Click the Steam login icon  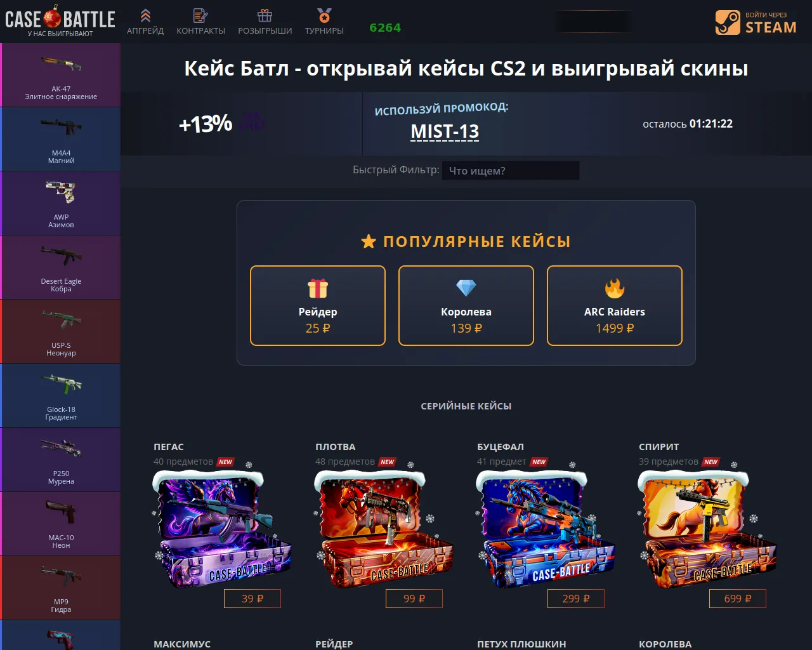pyautogui.click(x=728, y=22)
